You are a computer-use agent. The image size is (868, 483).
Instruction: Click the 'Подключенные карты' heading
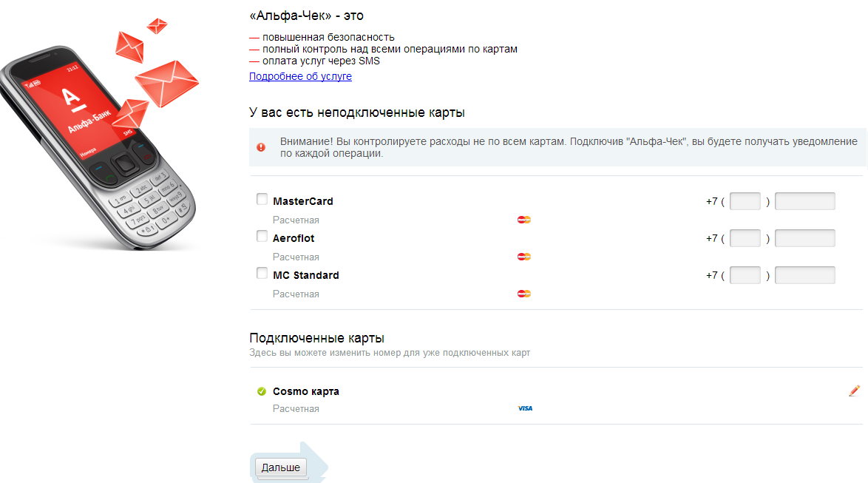[316, 338]
